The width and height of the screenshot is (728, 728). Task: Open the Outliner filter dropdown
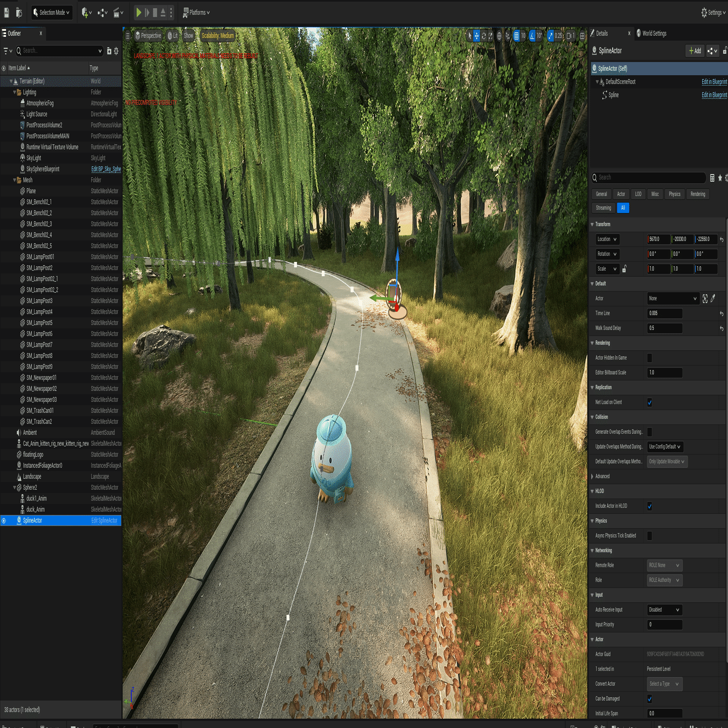pyautogui.click(x=7, y=51)
